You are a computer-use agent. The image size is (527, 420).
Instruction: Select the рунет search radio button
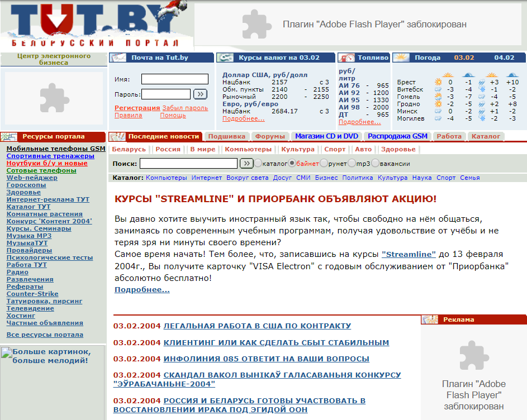click(x=324, y=163)
